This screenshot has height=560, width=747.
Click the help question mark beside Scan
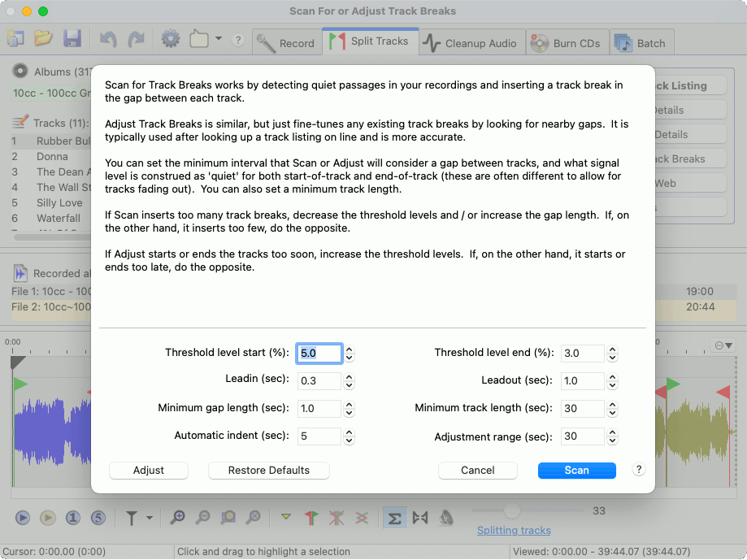(x=639, y=470)
